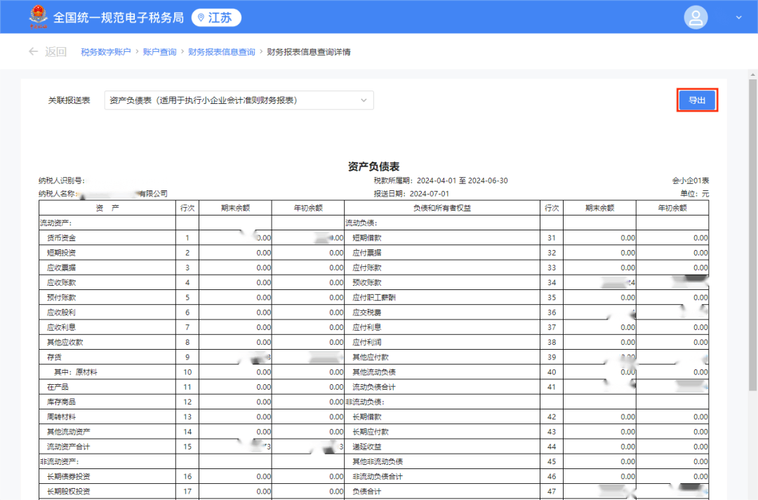Click the 长期股权投资 row label
The image size is (758, 500).
tap(69, 492)
